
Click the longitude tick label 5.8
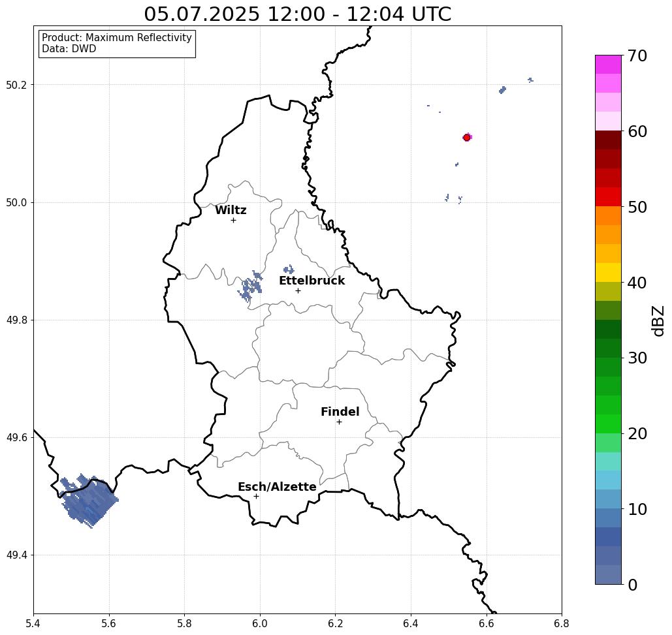[184, 623]
